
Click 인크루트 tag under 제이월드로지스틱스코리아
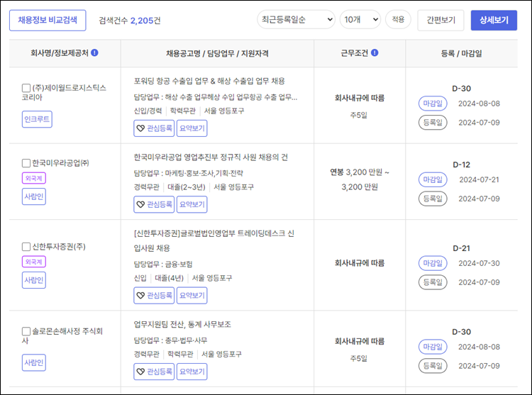37,119
